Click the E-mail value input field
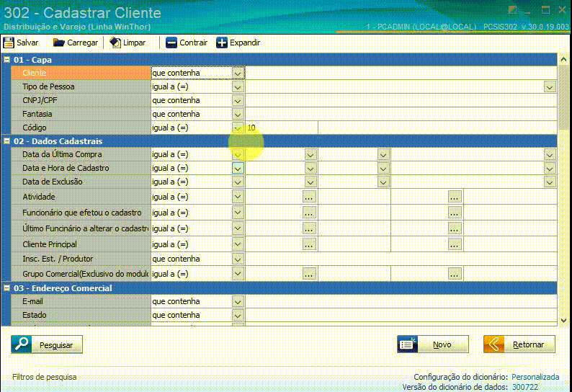The image size is (572, 392). point(401,301)
